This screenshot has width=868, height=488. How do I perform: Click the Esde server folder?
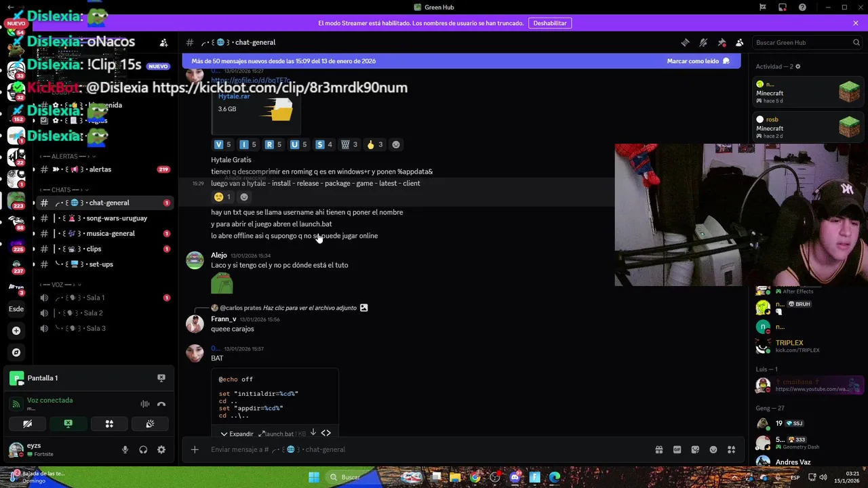(16, 308)
